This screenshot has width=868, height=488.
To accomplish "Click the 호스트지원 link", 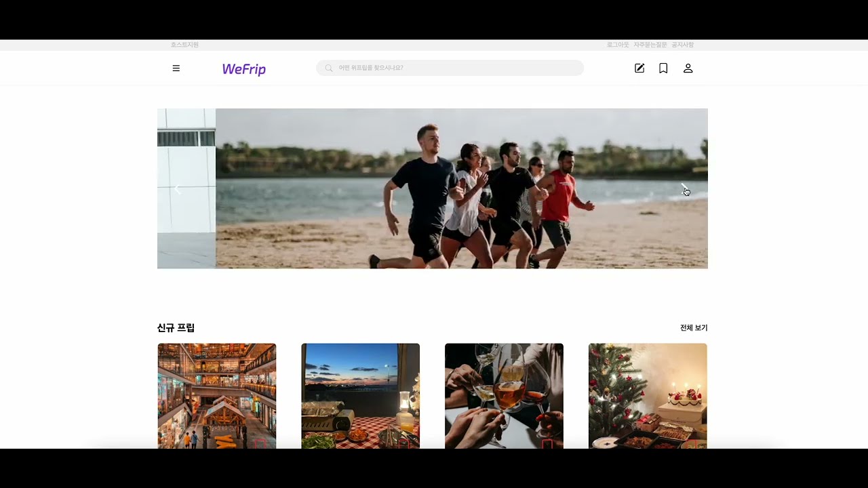I will [x=184, y=45].
